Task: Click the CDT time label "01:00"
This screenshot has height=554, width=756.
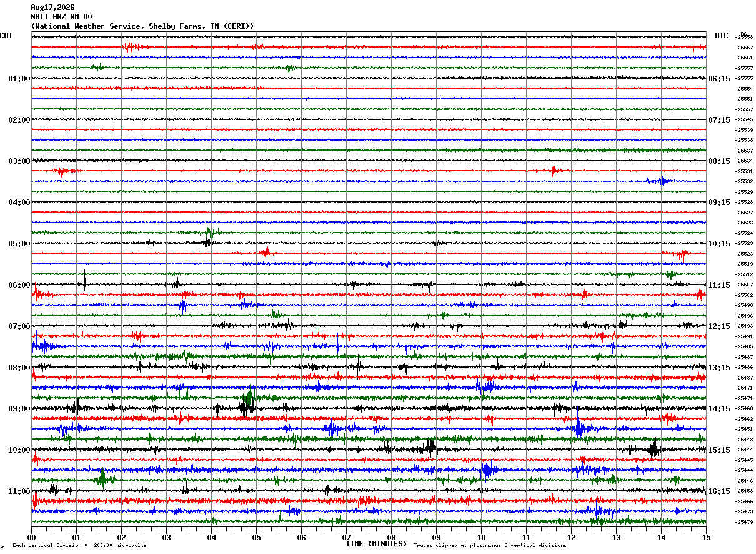Action: click(19, 79)
